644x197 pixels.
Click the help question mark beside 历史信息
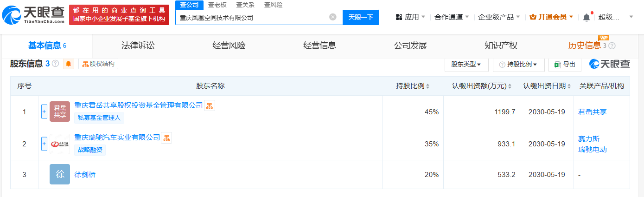tap(612, 46)
